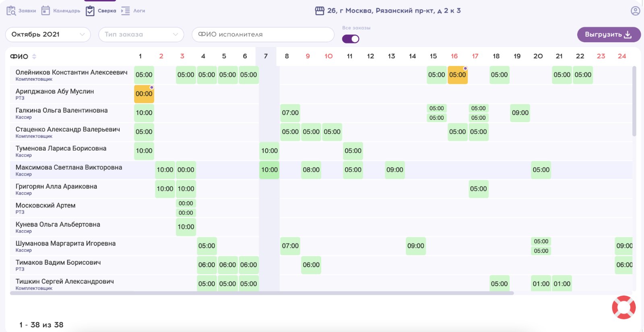Select the orange 00:00 cell for Ариnджанов Абу Муслин
Screen dimensions: 644x332
pos(144,94)
